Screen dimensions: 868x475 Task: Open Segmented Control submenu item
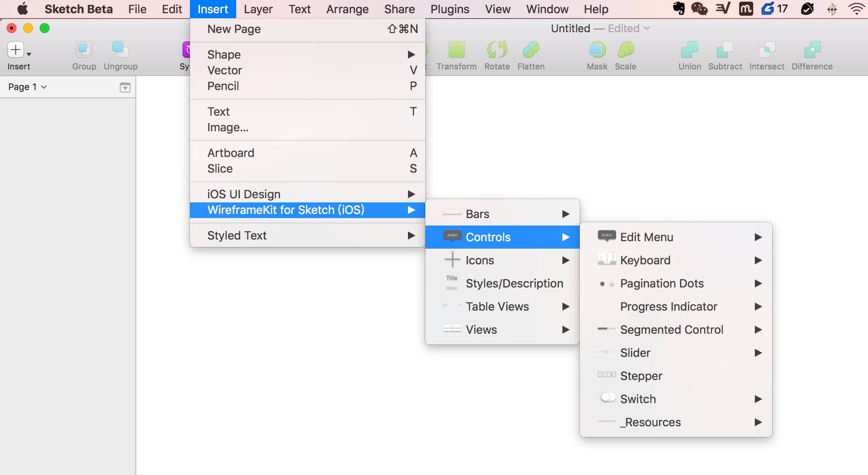[676, 330]
